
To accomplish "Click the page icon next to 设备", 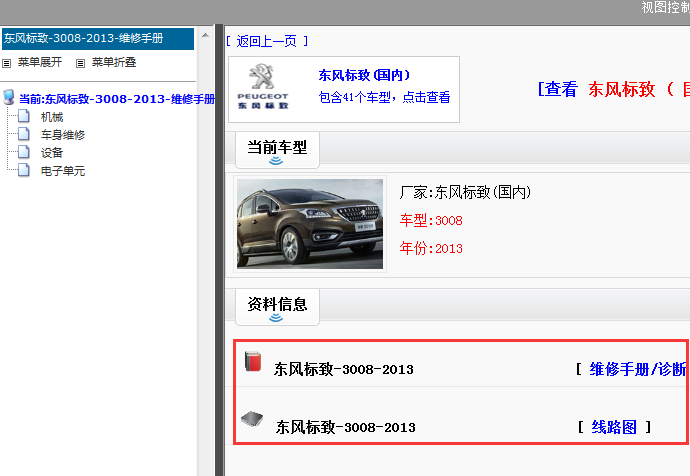I will (24, 152).
